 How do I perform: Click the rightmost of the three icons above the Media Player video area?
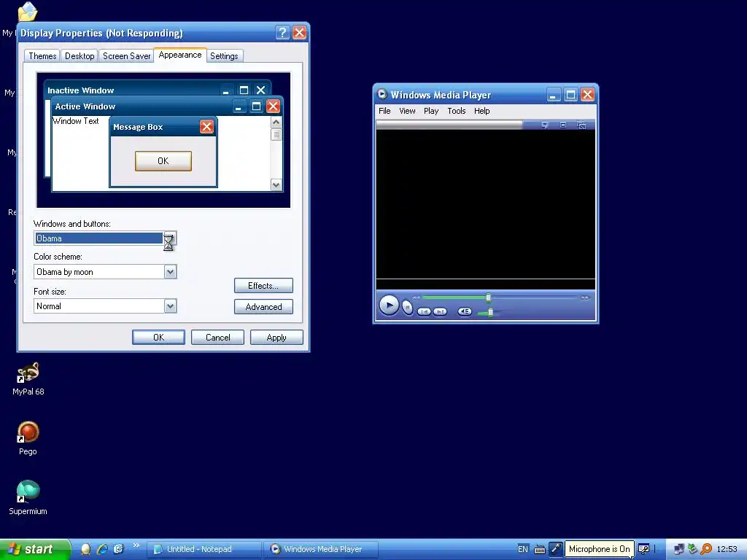(581, 125)
